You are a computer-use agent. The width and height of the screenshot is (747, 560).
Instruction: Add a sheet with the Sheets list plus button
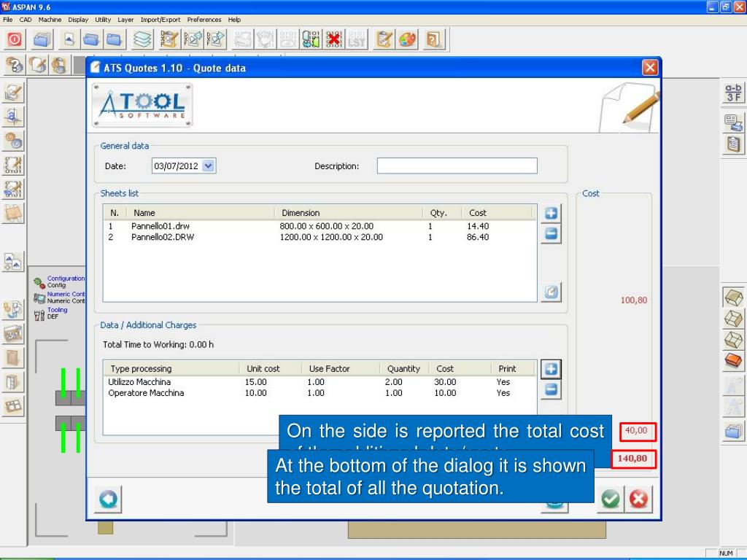pyautogui.click(x=551, y=214)
